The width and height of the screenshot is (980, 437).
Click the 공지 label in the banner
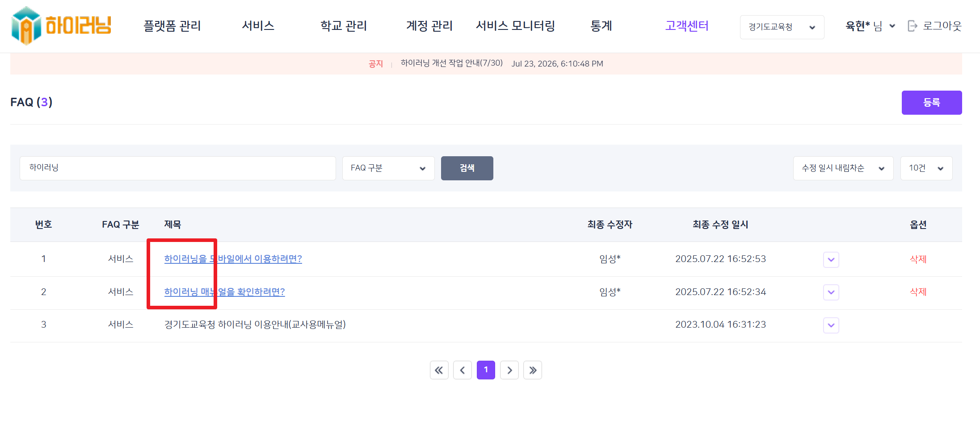pyautogui.click(x=376, y=64)
